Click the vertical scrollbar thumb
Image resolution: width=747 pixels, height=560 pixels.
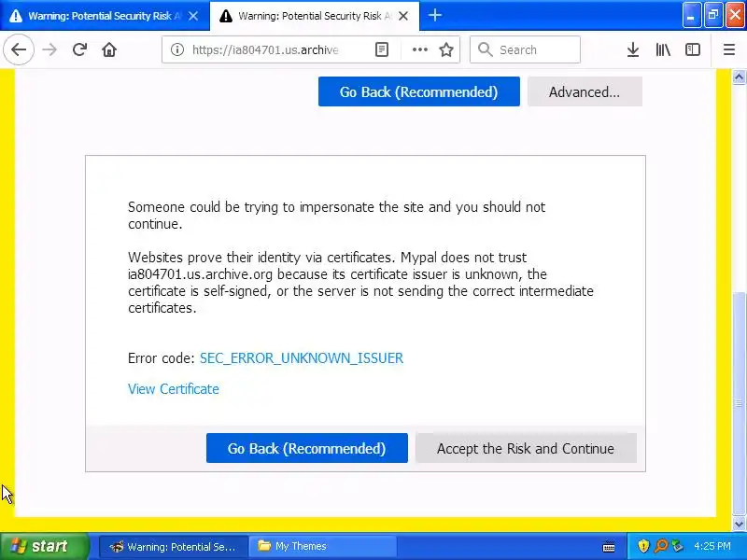pyautogui.click(x=739, y=403)
